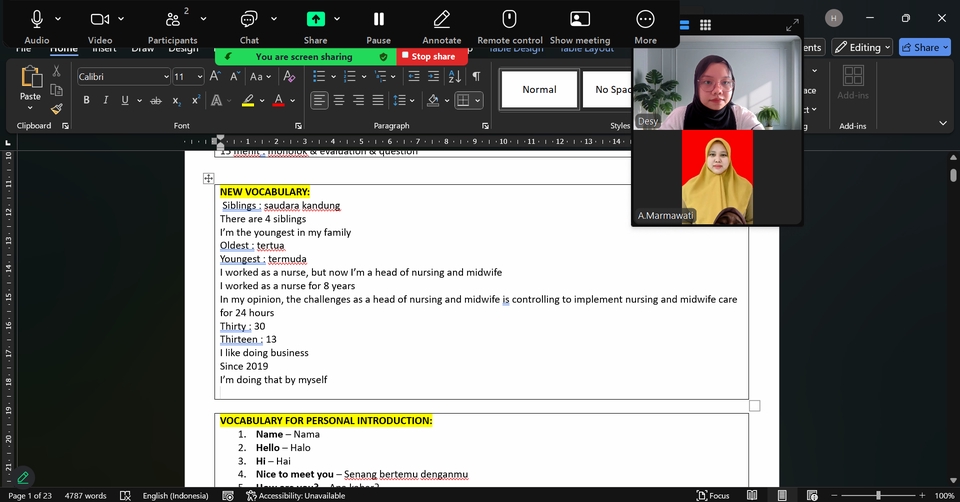Expand Share options arrow

tap(337, 19)
